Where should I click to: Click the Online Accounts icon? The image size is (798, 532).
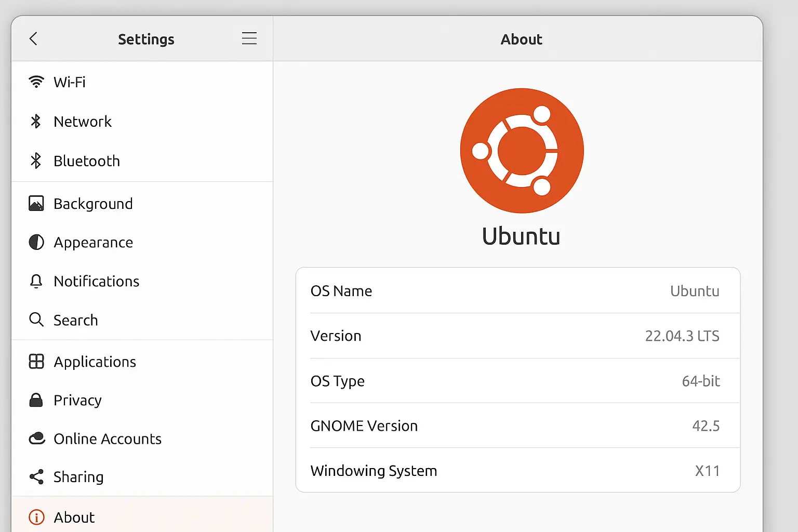[35, 438]
